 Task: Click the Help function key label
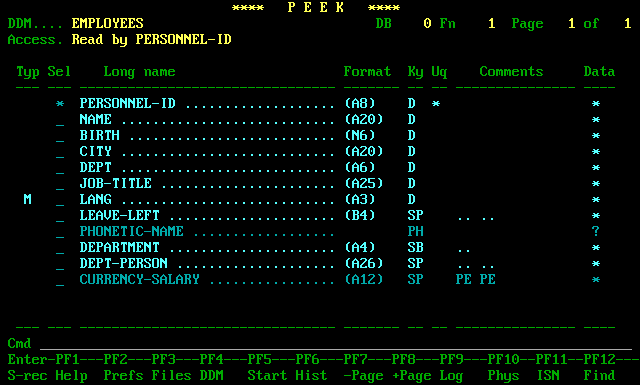coord(71,375)
